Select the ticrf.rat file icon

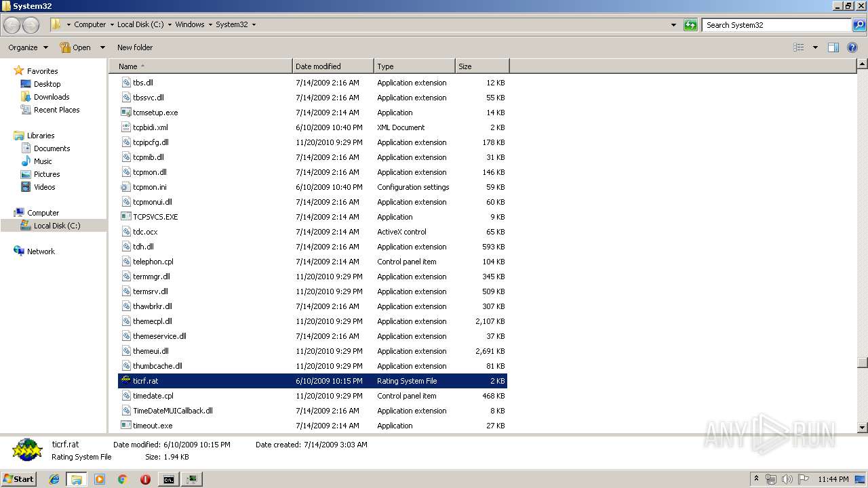125,381
